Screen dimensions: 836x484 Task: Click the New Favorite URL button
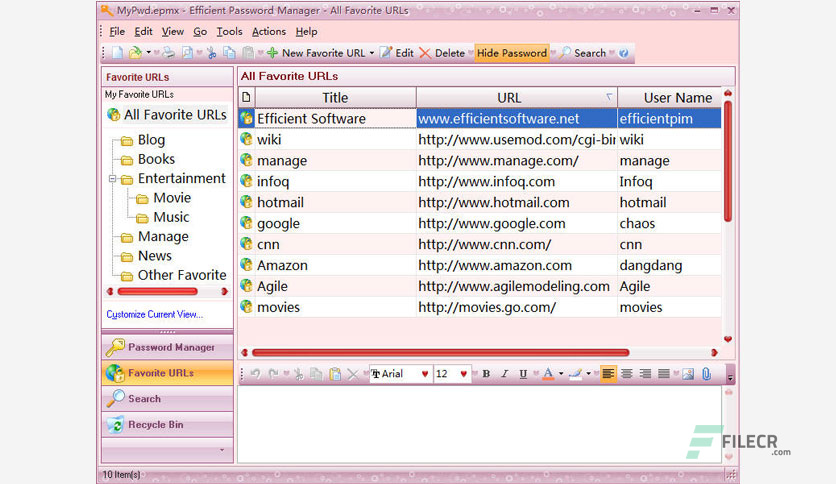coord(316,53)
